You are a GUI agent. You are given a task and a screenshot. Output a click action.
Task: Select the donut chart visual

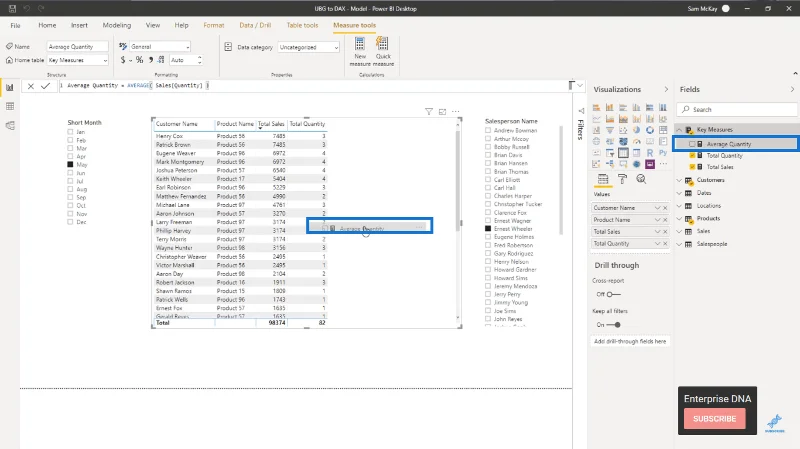click(x=649, y=130)
